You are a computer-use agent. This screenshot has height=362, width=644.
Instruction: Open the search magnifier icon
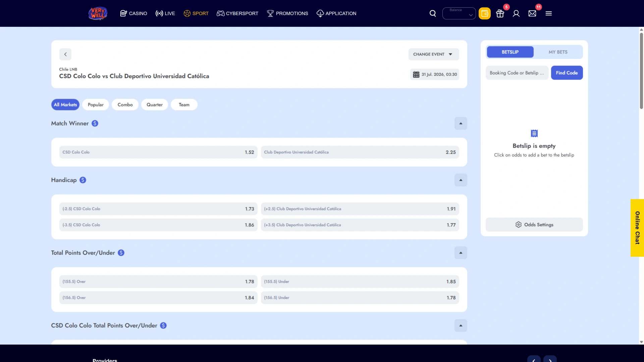433,13
